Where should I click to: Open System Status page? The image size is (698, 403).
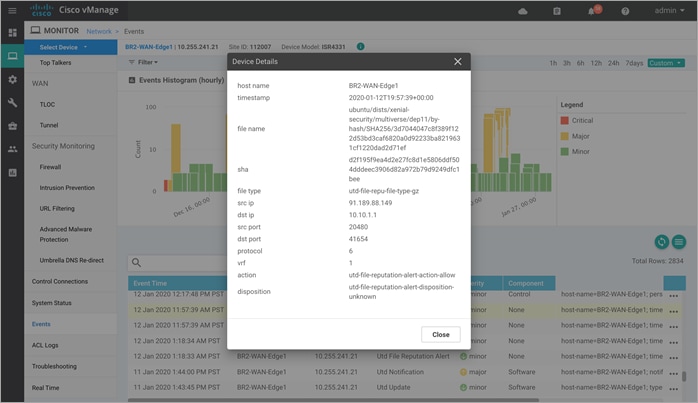coord(52,303)
